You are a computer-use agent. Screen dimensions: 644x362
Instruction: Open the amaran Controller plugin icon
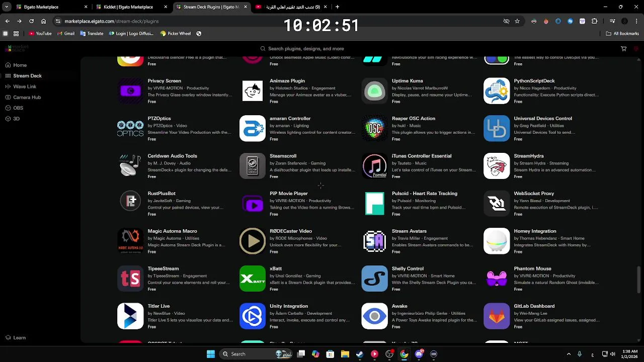tap(253, 129)
